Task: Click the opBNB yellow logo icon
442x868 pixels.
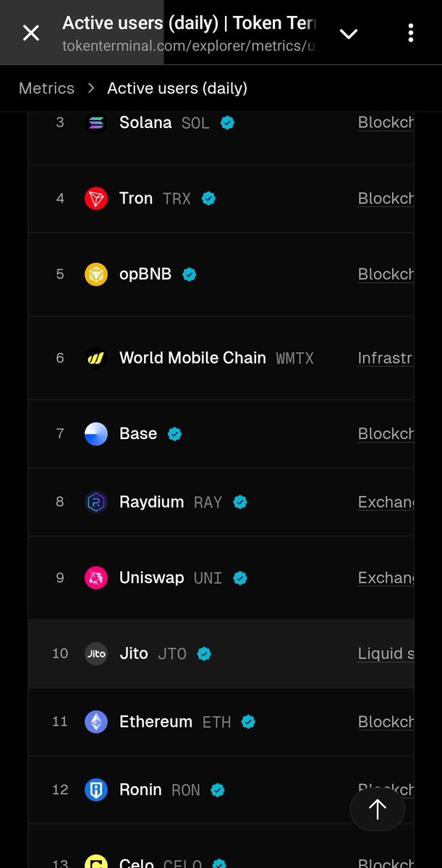Action: click(x=96, y=274)
